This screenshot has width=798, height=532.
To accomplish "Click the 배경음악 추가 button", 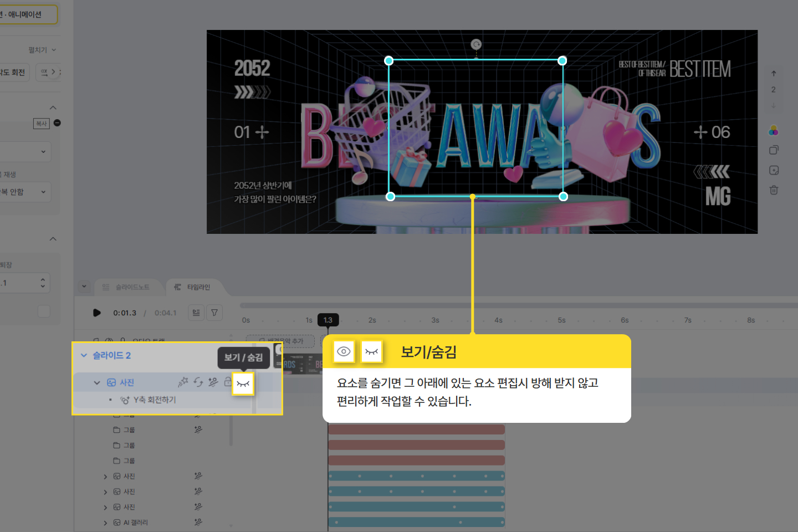I will [280, 341].
